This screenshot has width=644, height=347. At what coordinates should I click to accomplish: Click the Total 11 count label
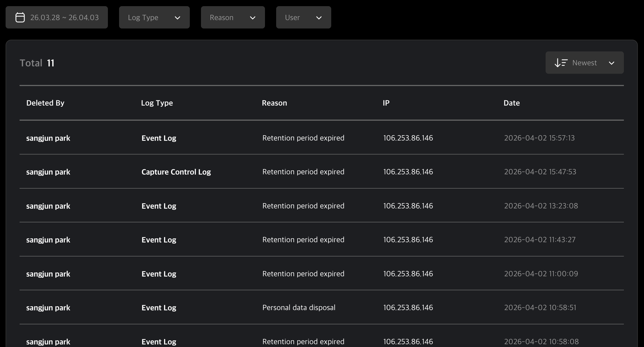[x=37, y=63]
